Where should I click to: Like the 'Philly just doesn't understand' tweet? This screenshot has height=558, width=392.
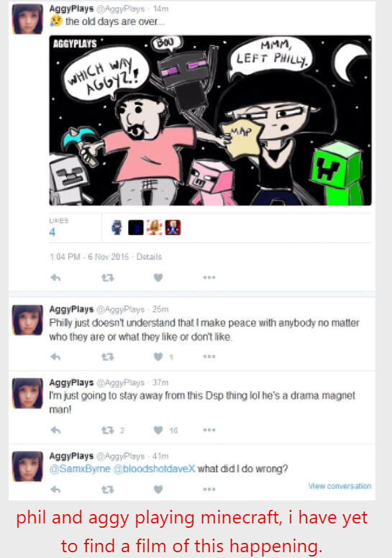click(158, 357)
